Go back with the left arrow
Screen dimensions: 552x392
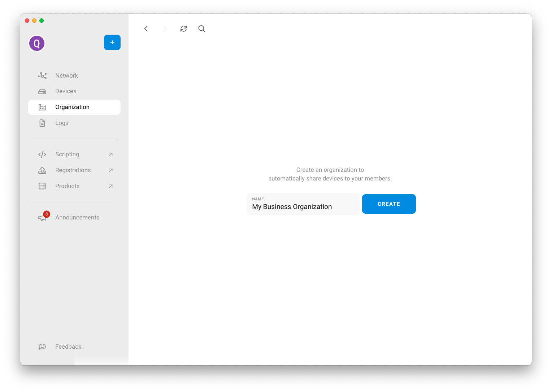[146, 29]
